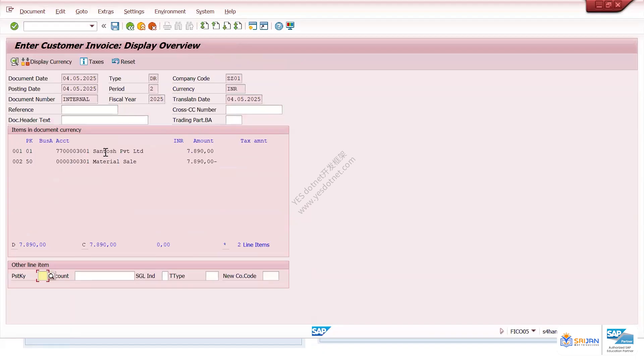Click the Display Currency button
Image resolution: width=644 pixels, height=362 pixels.
47,62
